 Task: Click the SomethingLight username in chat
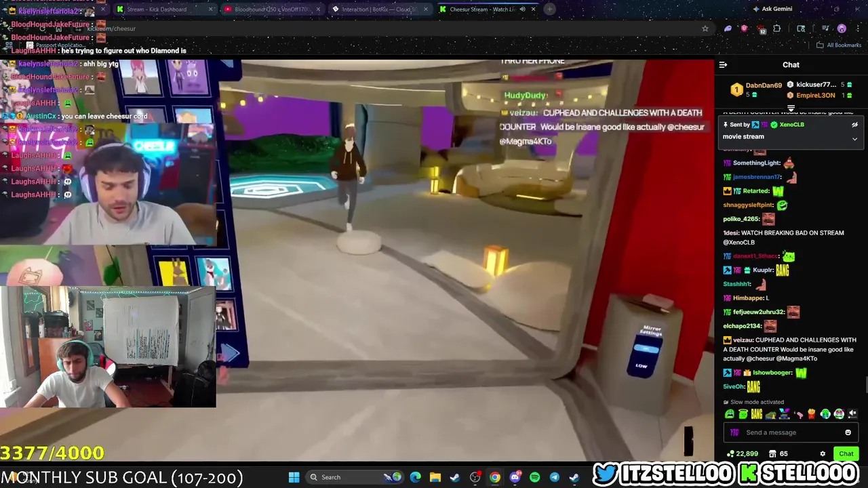click(757, 163)
